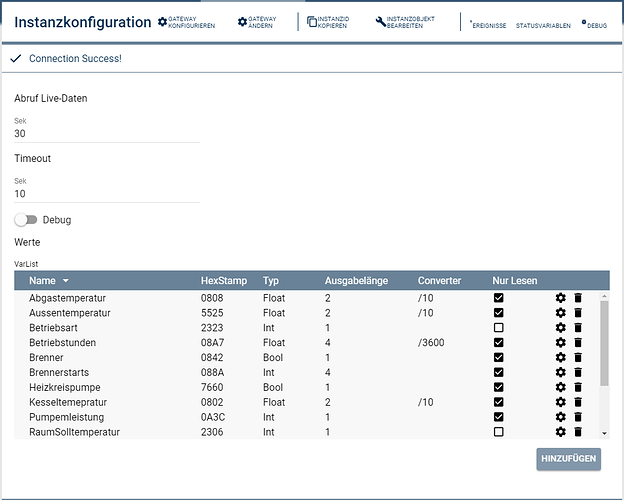This screenshot has height=500, width=624.
Task: Click the Abruf Live-Daten seconds field
Action: [x=107, y=133]
